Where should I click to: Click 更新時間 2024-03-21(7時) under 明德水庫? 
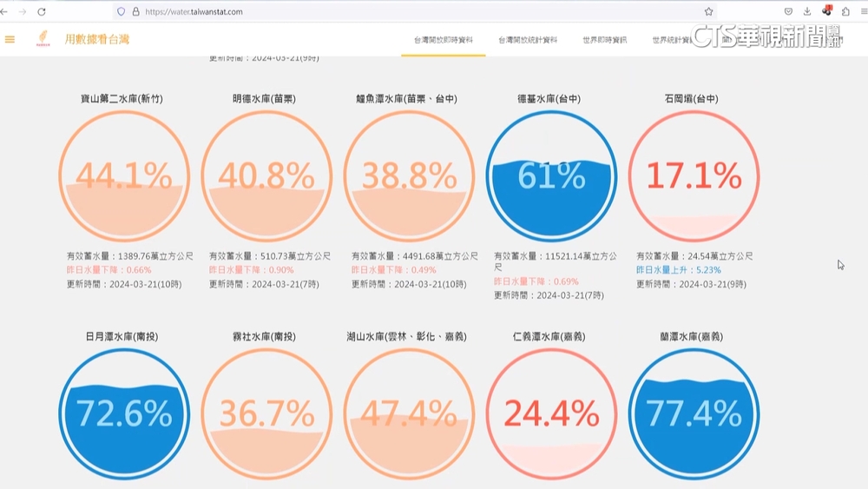click(264, 284)
